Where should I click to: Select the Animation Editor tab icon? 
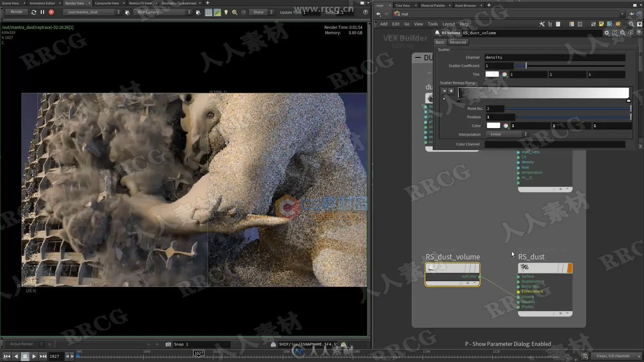[x=42, y=3]
